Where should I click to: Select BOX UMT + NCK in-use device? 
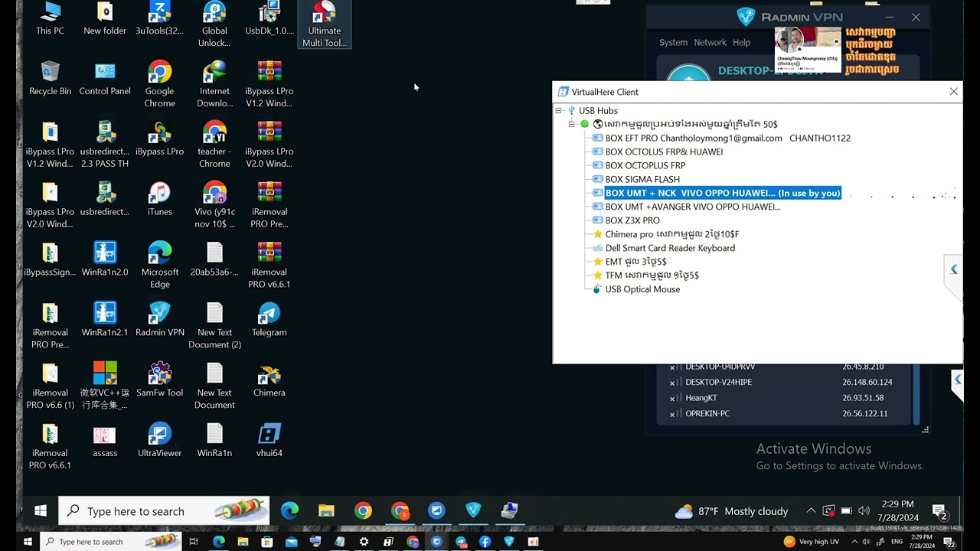coord(717,193)
